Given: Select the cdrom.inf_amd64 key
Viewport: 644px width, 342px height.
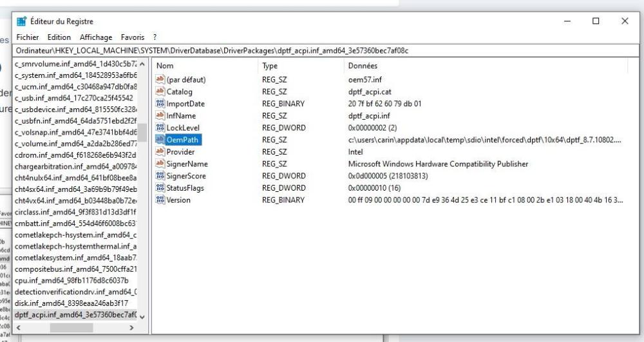Looking at the screenshot, I should point(75,155).
